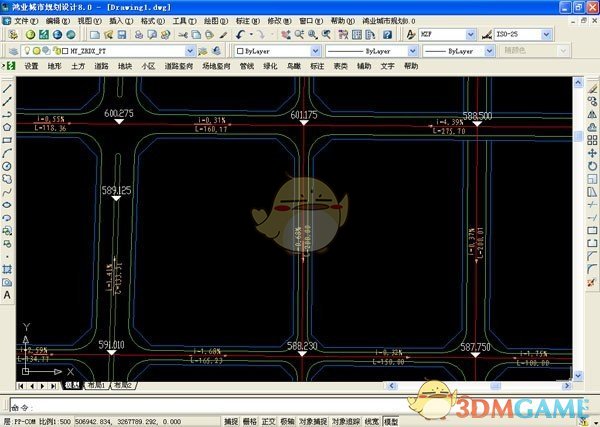This screenshot has height=427, width=600.
Task: Click the jump-to-last layout tab arrow
Action: click(x=54, y=386)
